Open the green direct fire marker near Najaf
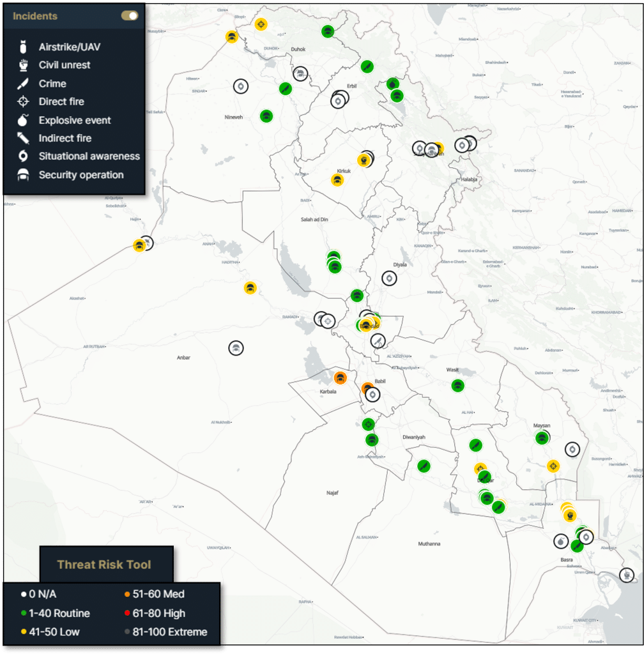Image resolution: width=644 pixels, height=654 pixels. [x=368, y=425]
